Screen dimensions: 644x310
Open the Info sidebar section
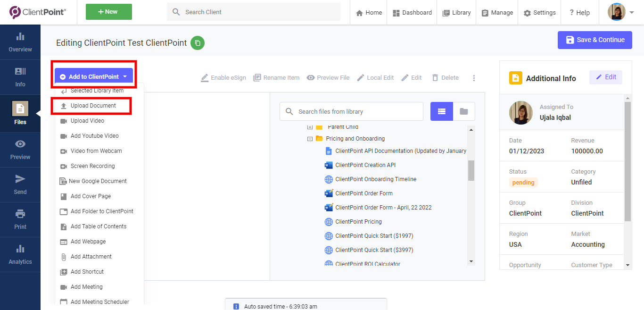pos(20,77)
